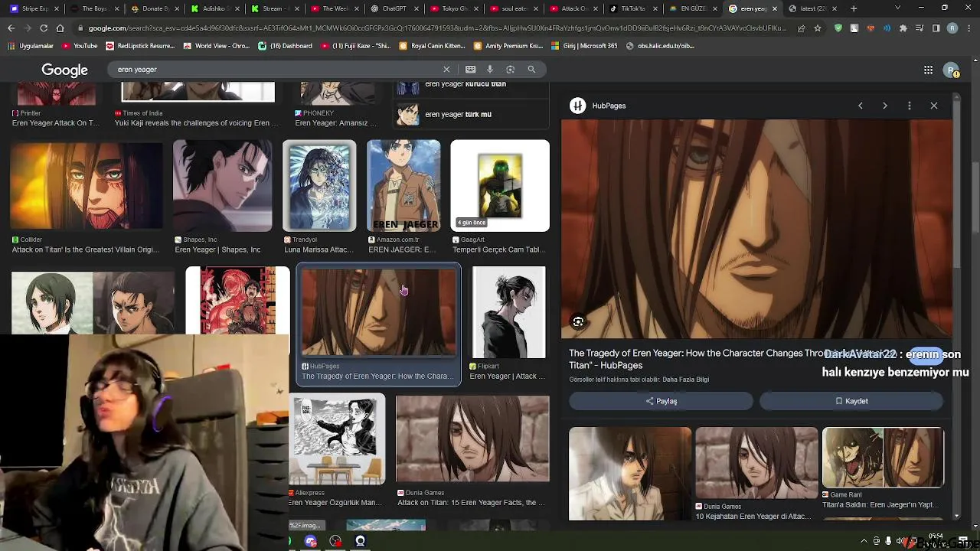Click the preview panel vertical scrollbar

point(956,184)
